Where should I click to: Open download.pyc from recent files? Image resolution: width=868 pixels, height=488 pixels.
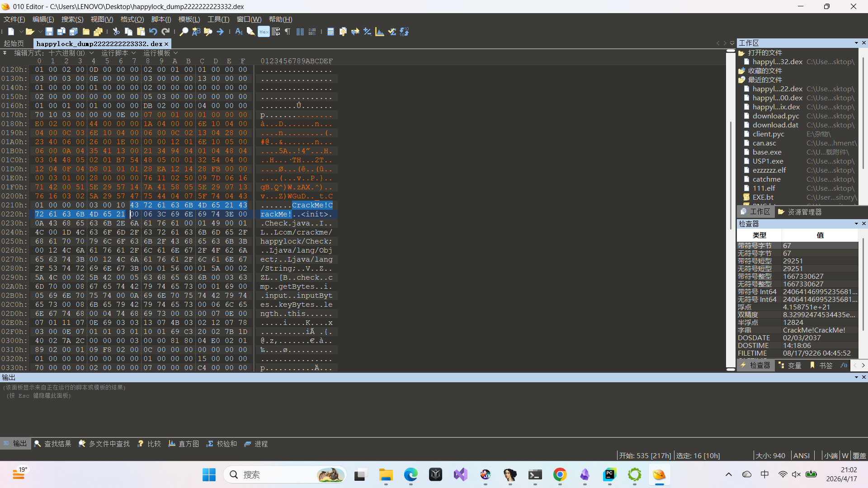(775, 116)
